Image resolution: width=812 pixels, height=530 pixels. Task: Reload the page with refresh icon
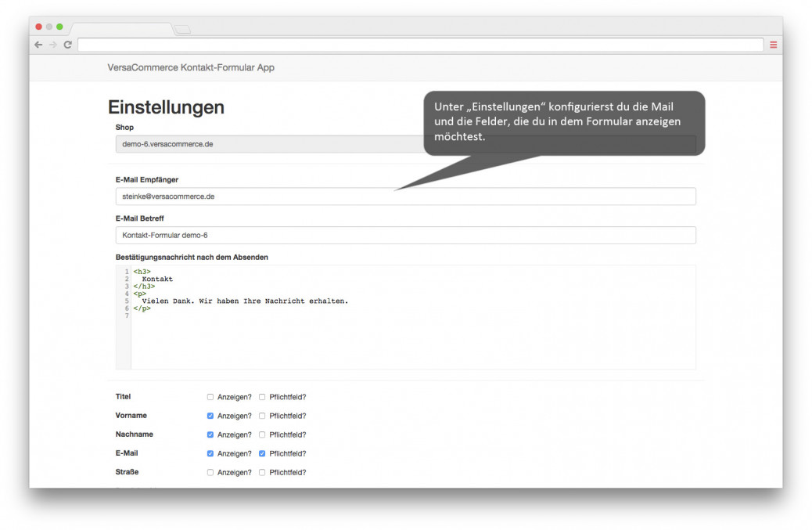click(68, 45)
